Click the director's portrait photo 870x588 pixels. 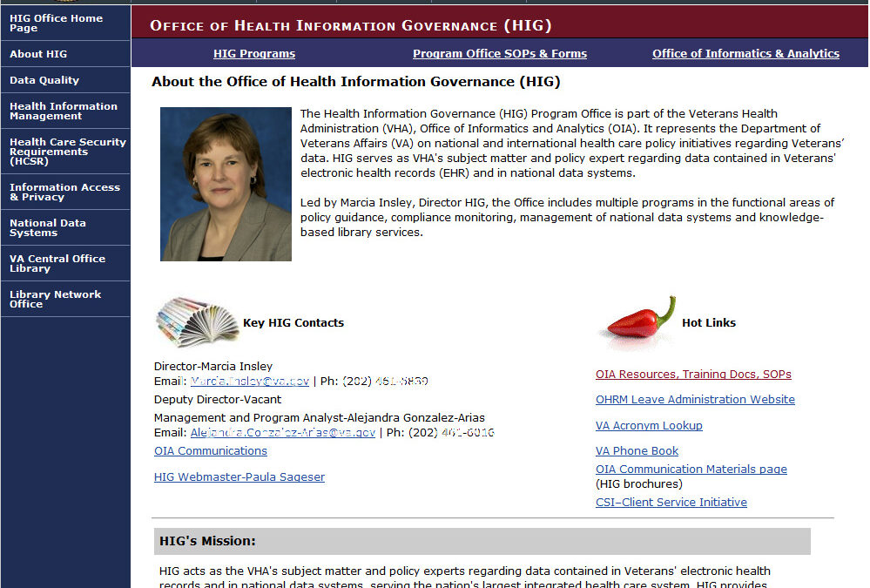(x=226, y=184)
